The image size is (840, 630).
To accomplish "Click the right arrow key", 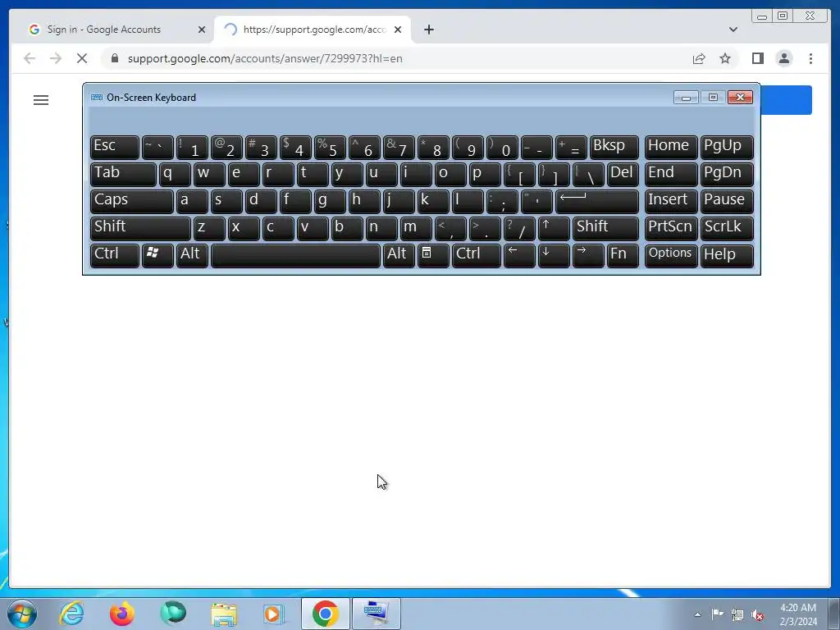I will coord(587,255).
